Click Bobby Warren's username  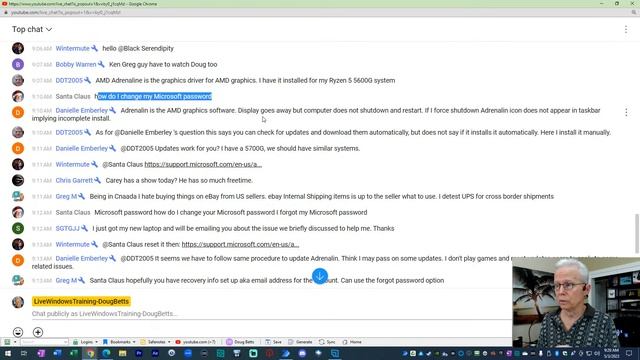[76, 64]
